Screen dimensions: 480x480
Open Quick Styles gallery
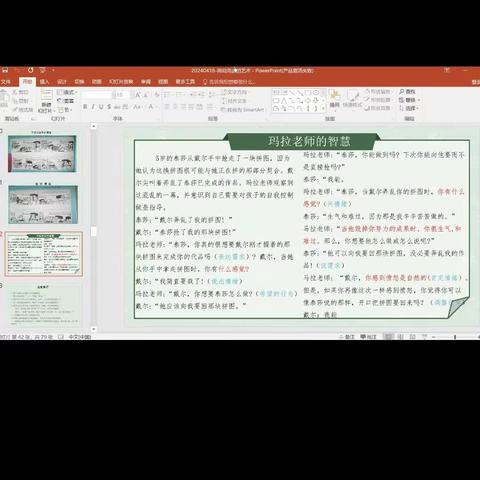(x=352, y=99)
